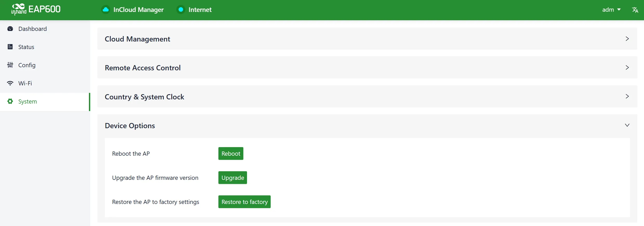Click the Dashboard gauge icon
The width and height of the screenshot is (644, 226).
point(10,29)
